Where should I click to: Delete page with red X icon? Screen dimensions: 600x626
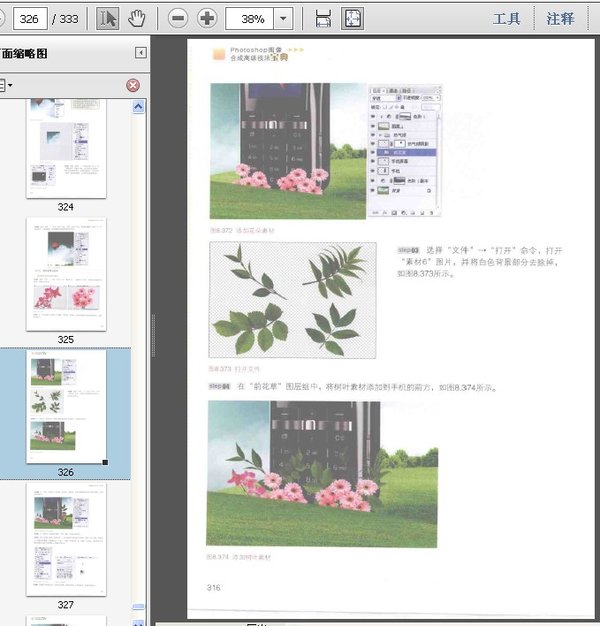point(133,86)
